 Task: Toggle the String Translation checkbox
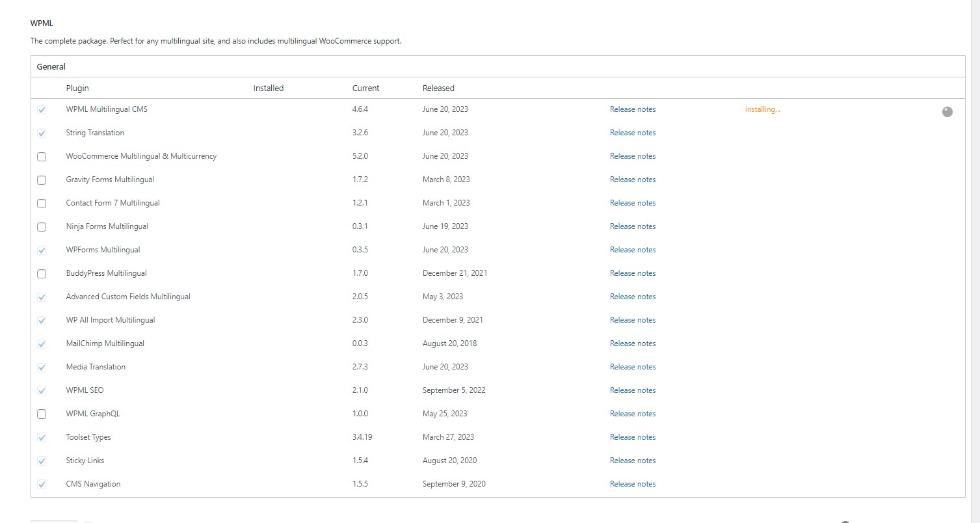point(42,133)
